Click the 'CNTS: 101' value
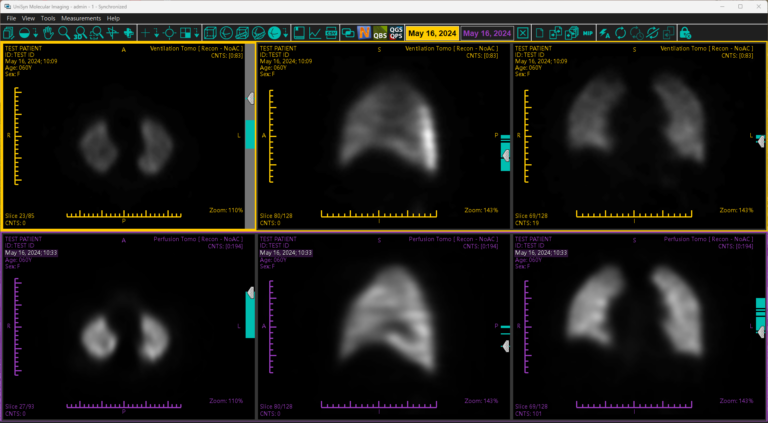 pos(528,414)
